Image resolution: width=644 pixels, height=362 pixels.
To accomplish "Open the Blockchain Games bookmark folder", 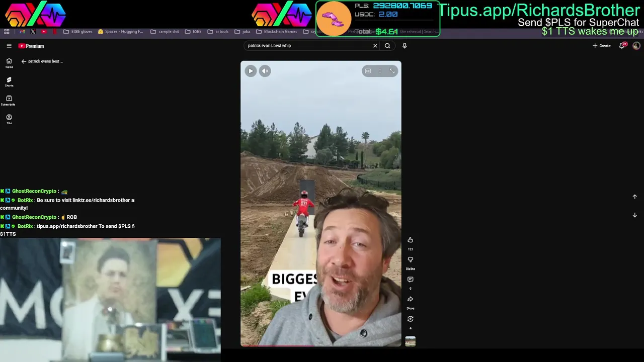I will (x=277, y=31).
